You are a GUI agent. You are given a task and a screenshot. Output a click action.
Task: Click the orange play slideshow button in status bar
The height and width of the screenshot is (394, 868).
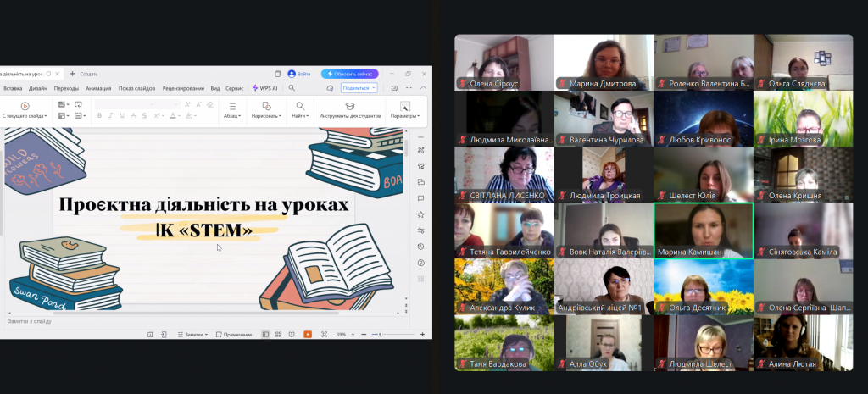307,335
